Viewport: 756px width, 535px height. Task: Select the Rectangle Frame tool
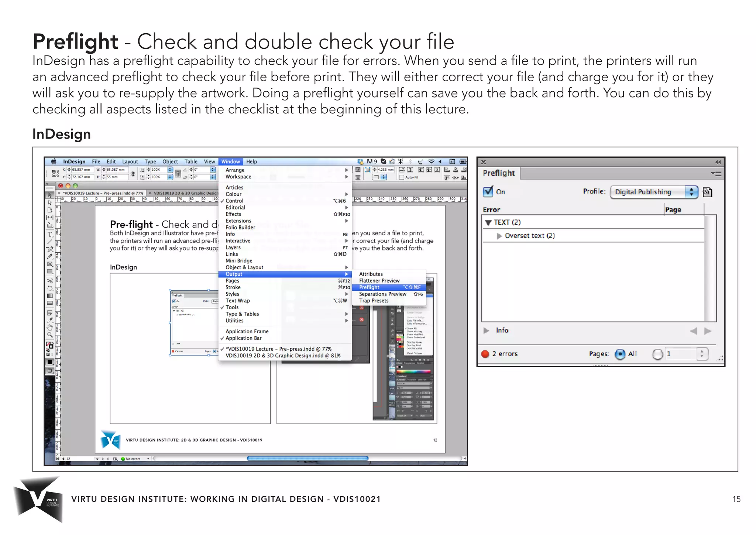coord(49,264)
